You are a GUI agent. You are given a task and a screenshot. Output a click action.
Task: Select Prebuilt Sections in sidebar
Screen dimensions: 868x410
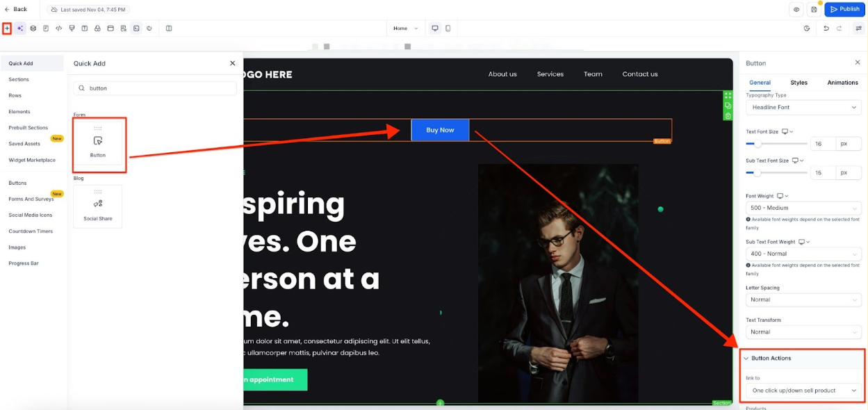click(28, 128)
